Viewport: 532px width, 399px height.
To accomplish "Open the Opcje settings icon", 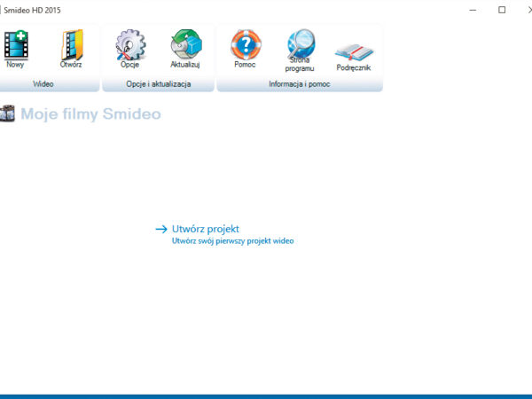I will [130, 46].
